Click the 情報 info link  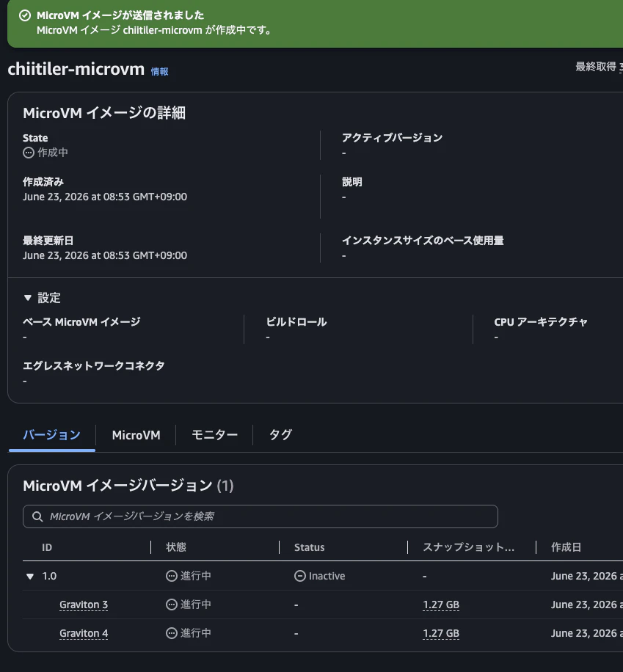click(x=159, y=72)
